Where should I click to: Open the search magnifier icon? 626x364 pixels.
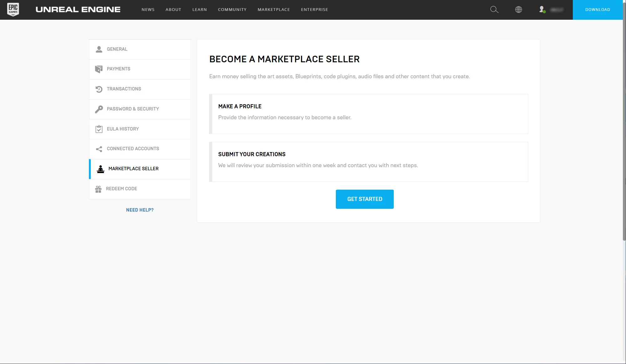pyautogui.click(x=494, y=10)
